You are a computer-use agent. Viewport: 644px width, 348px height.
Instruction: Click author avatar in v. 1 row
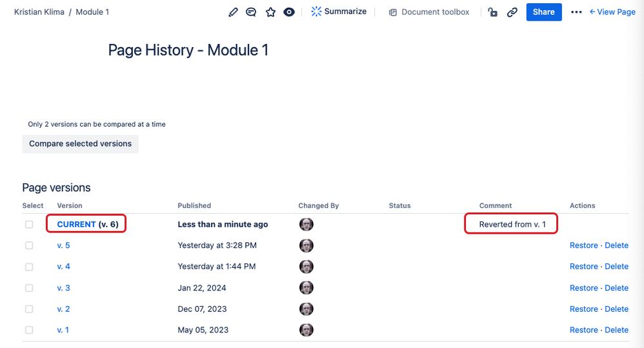(x=306, y=330)
